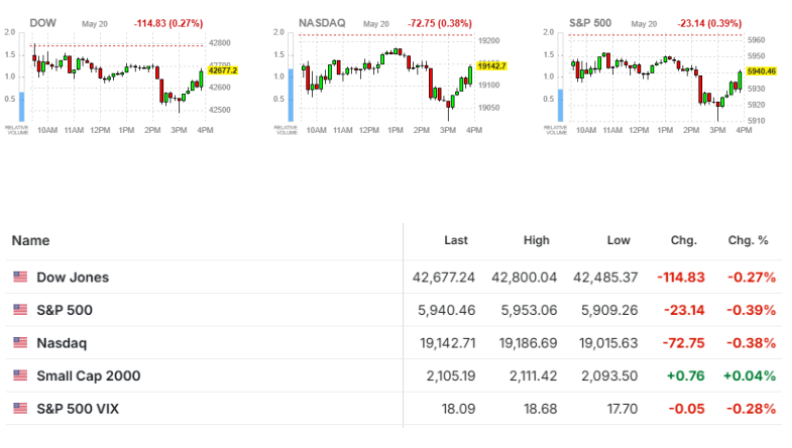The width and height of the screenshot is (792, 448).
Task: Click Nasdaq high value 19,186.69
Action: tap(528, 343)
